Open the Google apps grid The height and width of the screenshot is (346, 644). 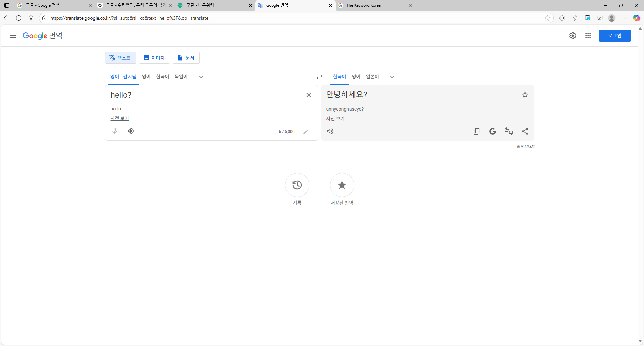pos(588,36)
